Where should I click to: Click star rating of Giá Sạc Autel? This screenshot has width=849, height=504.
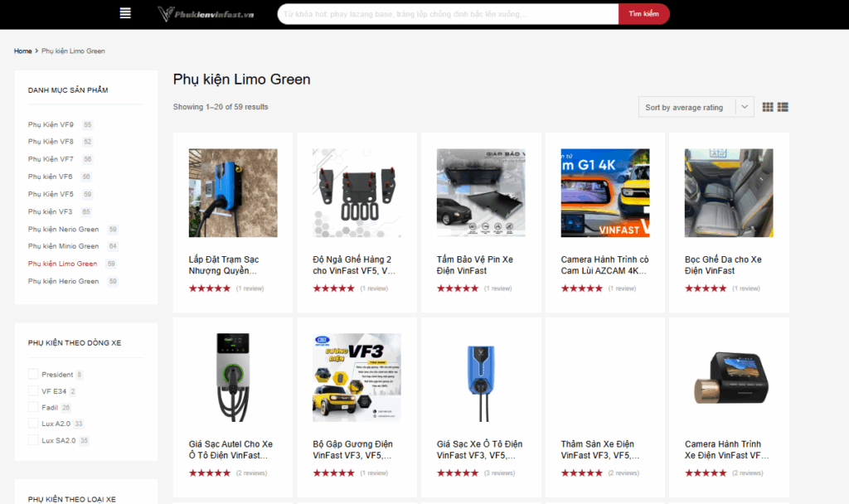click(x=210, y=473)
